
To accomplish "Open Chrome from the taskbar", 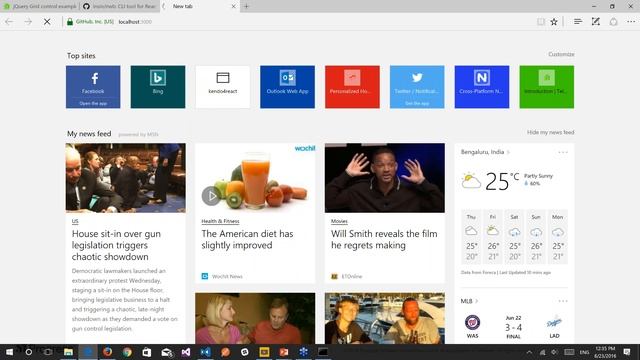I will (x=127, y=352).
